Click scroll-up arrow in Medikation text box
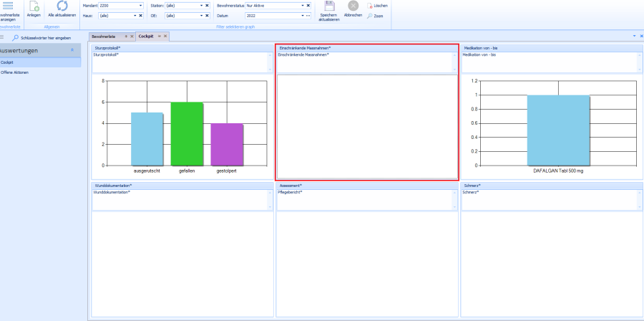This screenshot has width=644, height=321. point(639,55)
